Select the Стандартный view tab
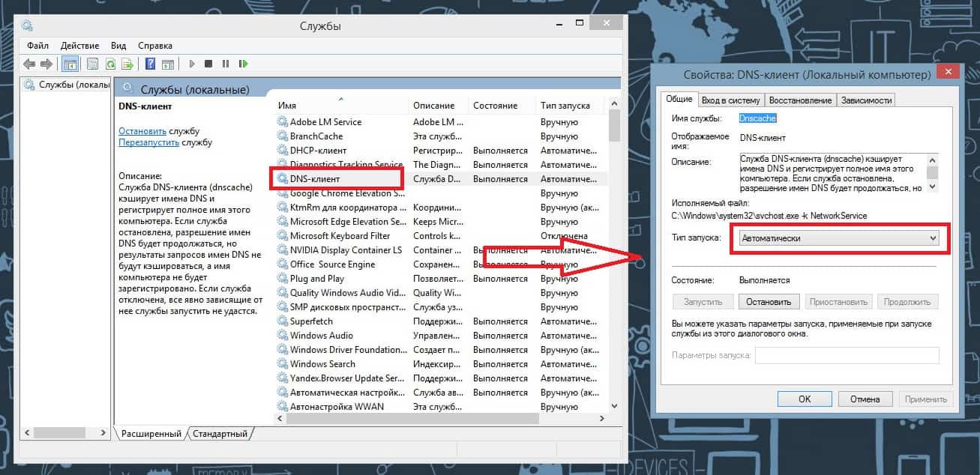Viewport: 980px width, 475px height. pyautogui.click(x=220, y=434)
